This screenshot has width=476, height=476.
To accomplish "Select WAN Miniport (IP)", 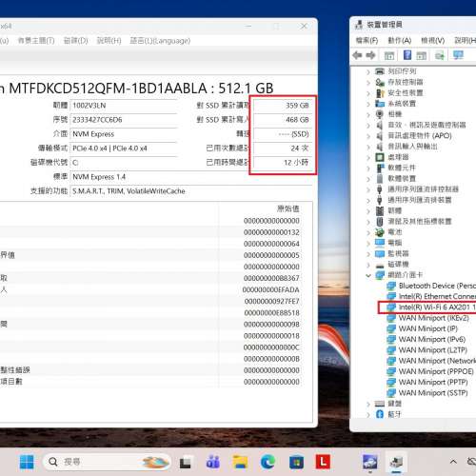I will point(423,328).
